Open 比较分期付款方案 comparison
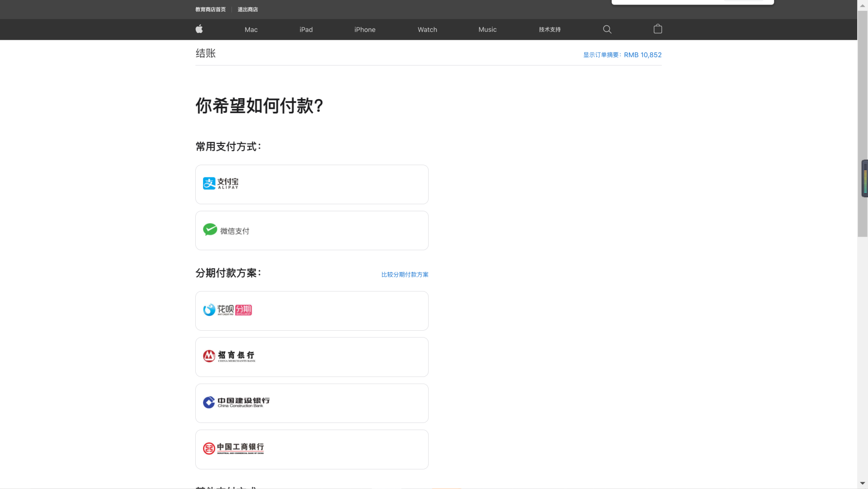868x489 pixels. click(x=404, y=274)
